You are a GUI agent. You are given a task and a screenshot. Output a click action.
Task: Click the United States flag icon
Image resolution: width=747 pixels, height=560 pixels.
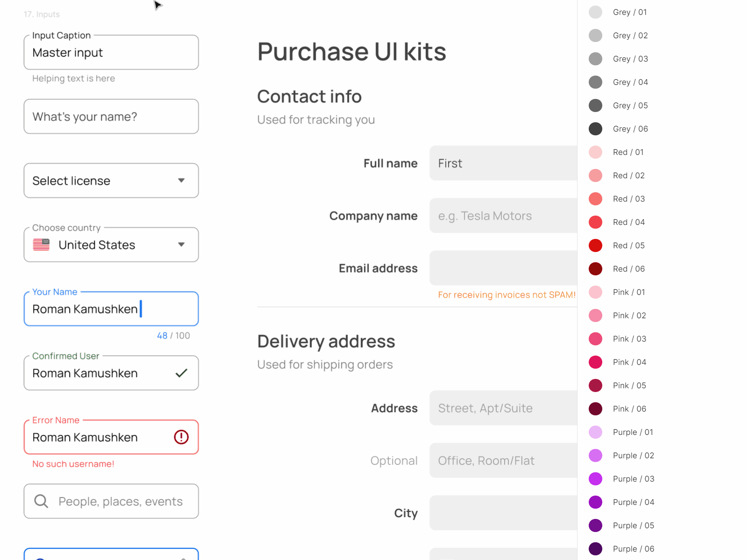[41, 245]
